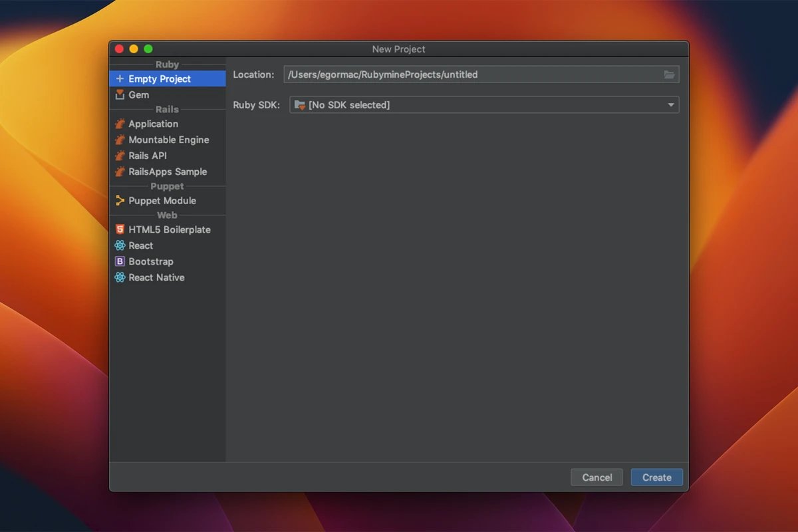Select RailsApps Sample from the list

click(168, 172)
